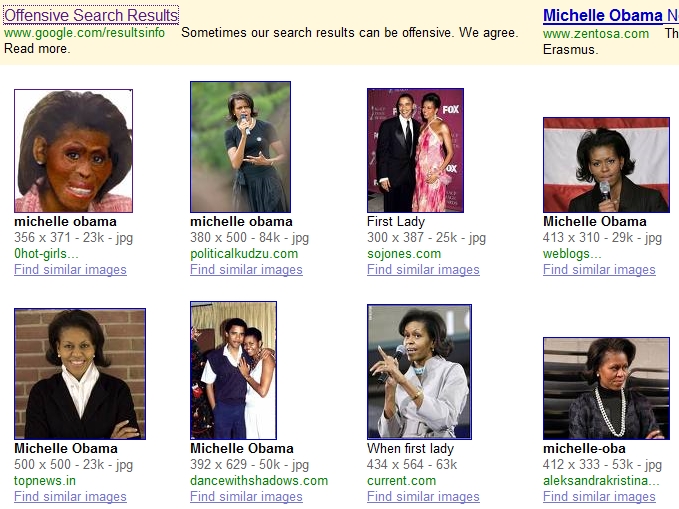This screenshot has width=679, height=509.
Task: Click the 'First Lady' caption
Action: [396, 221]
